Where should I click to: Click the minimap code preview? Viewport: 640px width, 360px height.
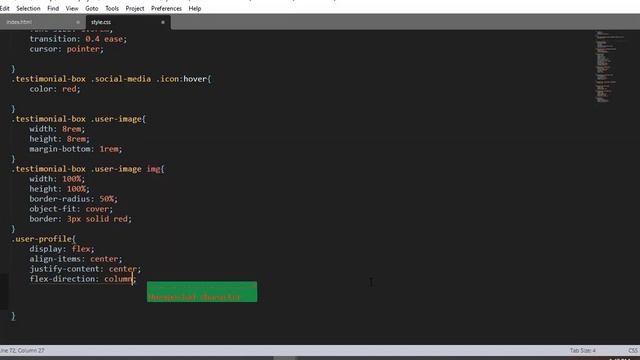[610, 66]
